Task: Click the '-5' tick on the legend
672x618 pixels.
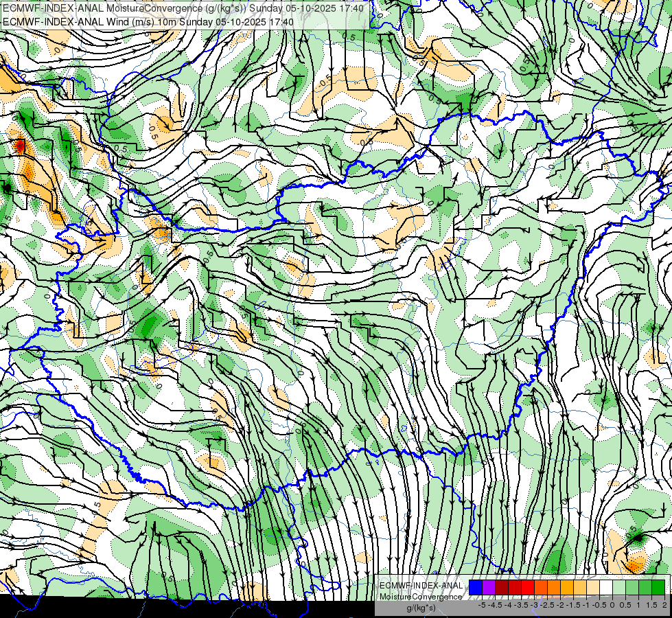Action: (482, 605)
